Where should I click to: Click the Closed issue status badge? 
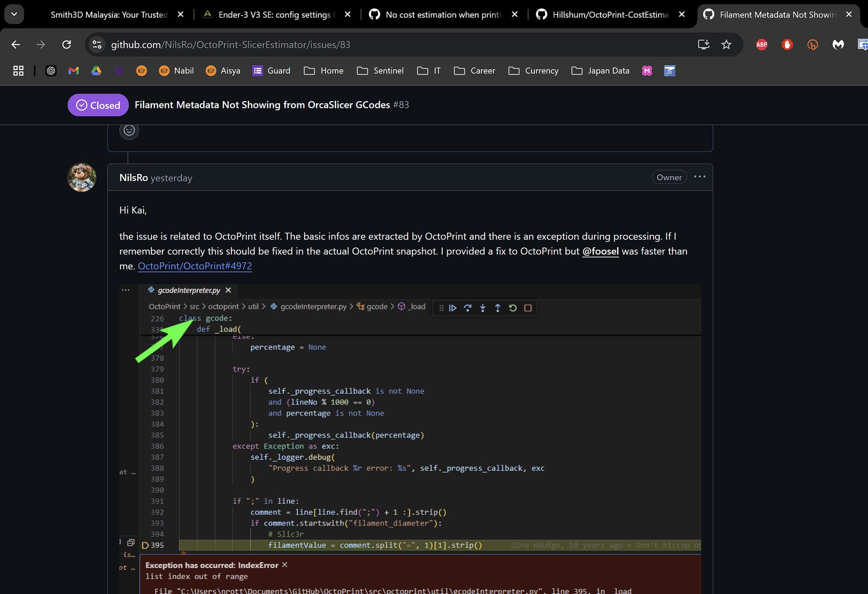[x=98, y=105]
